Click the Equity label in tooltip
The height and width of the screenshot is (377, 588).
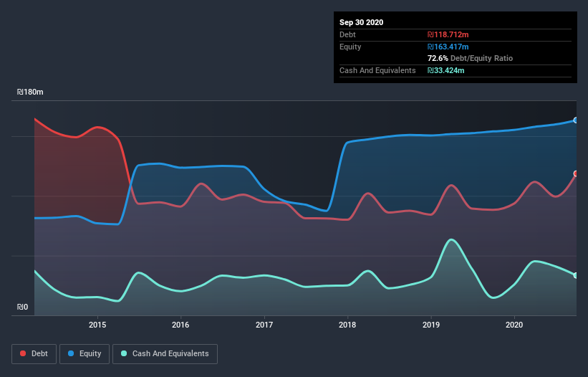pos(350,47)
